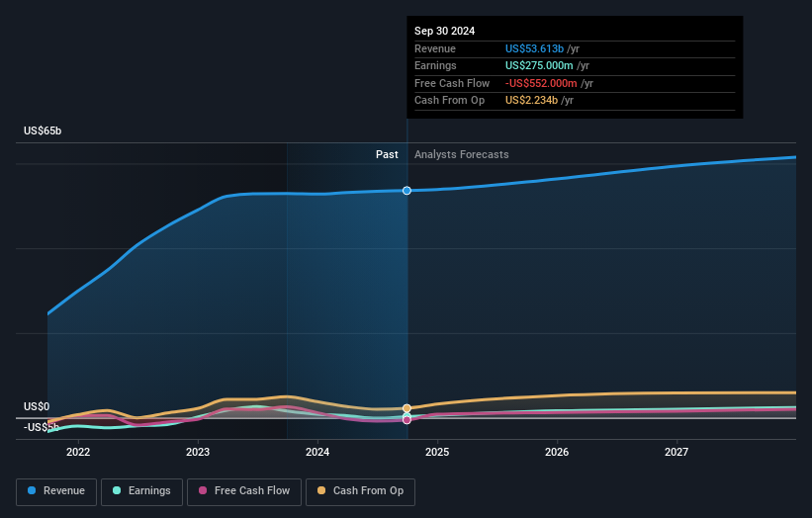Viewport: 812px width, 518px height.
Task: Click the 2027 x-axis label
Action: [677, 453]
